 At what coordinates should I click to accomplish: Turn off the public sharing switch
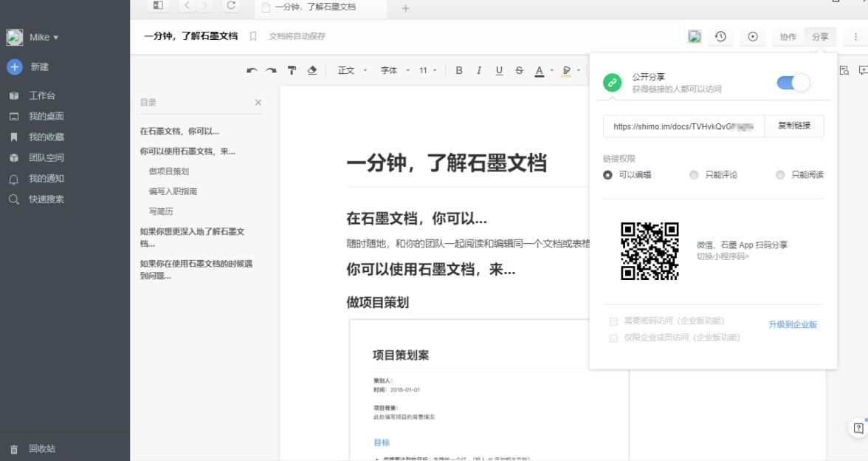click(793, 83)
